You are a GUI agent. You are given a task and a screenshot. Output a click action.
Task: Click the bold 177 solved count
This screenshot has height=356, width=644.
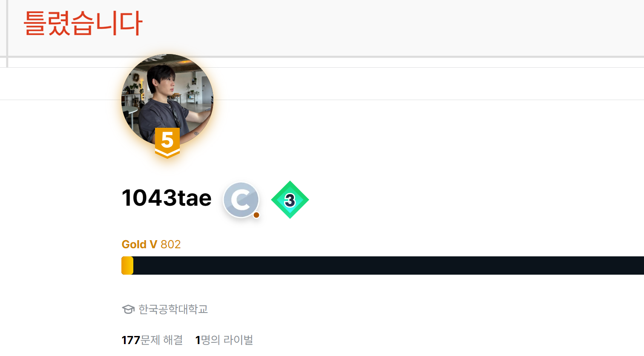pyautogui.click(x=131, y=340)
